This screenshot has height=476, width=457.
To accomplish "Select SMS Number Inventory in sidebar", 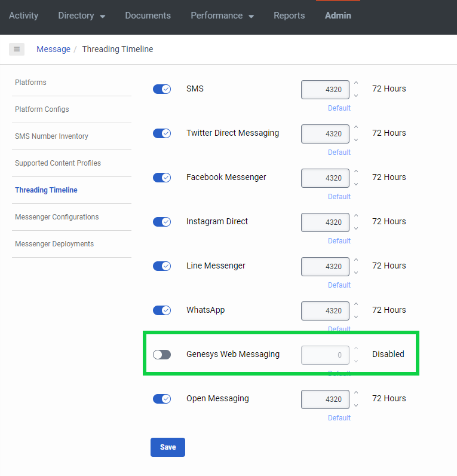I will pyautogui.click(x=51, y=136).
